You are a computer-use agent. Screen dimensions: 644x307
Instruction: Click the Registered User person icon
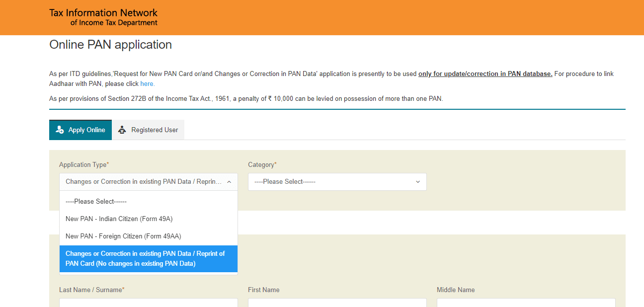tap(122, 130)
